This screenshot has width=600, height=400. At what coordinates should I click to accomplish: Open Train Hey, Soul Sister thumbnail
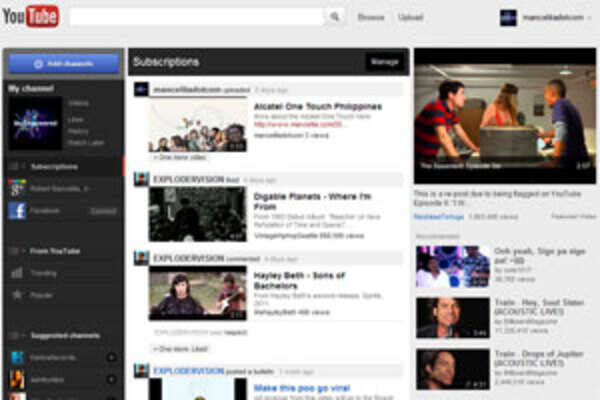[x=453, y=318]
